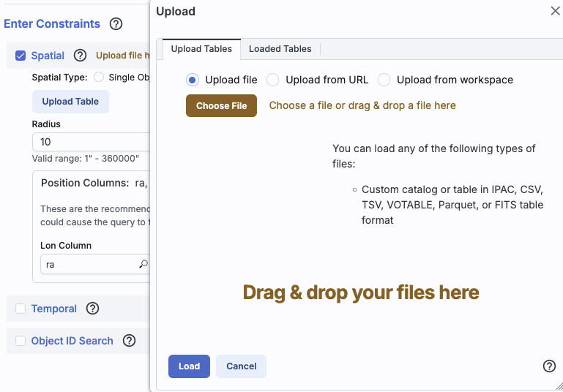This screenshot has height=392, width=563.
Task: Click help icon next to Enter Constraints
Action: point(116,24)
